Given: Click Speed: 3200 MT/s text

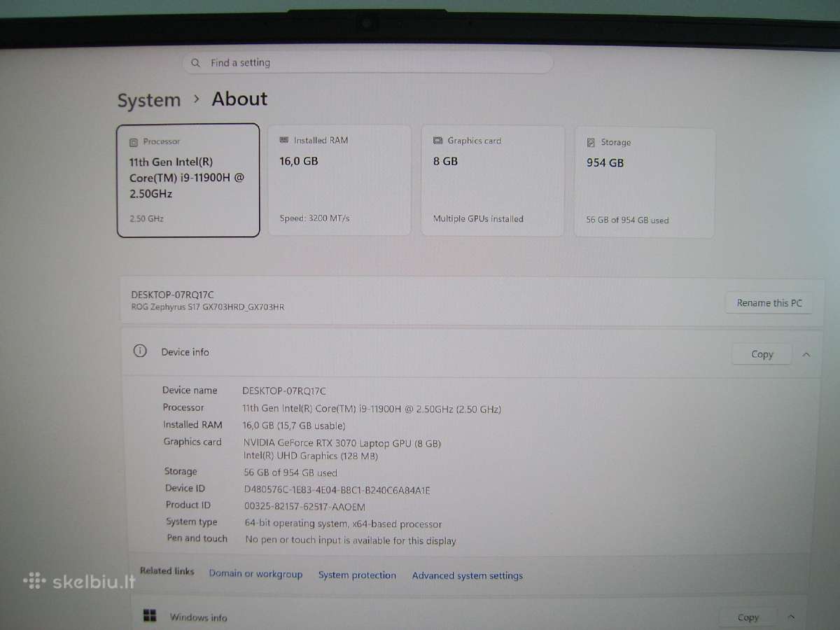Looking at the screenshot, I should pyautogui.click(x=314, y=218).
